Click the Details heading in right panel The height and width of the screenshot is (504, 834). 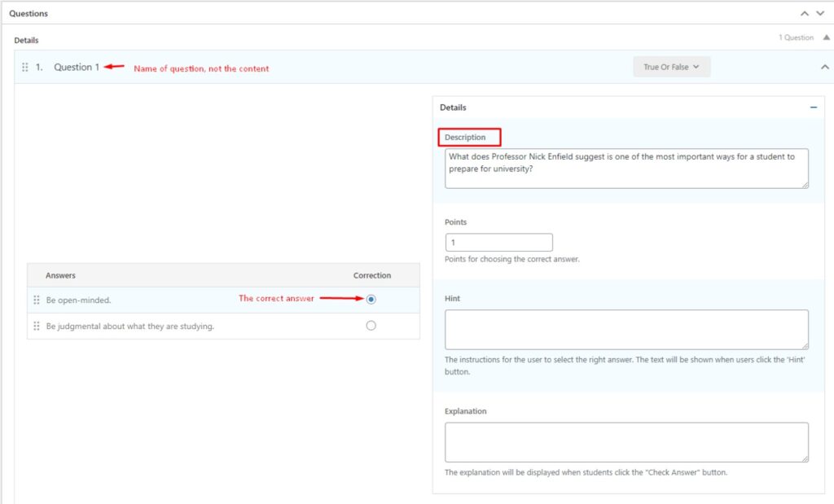coord(453,107)
